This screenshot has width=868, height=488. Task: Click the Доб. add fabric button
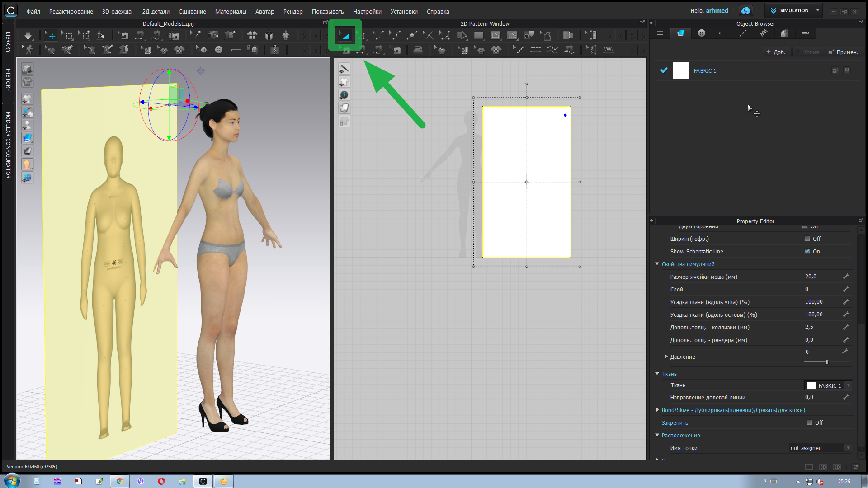pos(776,52)
